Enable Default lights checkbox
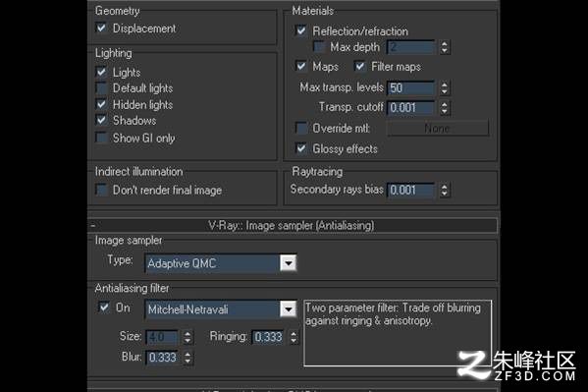 tap(101, 87)
